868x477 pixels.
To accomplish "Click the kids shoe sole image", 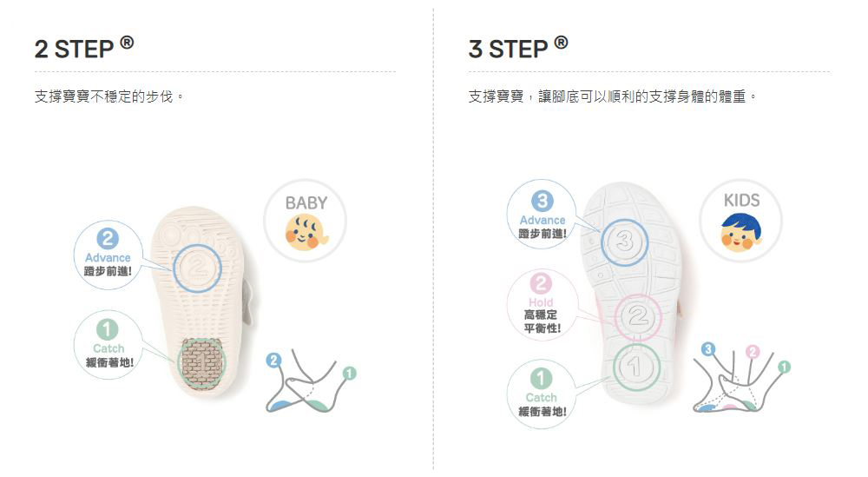I will [632, 294].
